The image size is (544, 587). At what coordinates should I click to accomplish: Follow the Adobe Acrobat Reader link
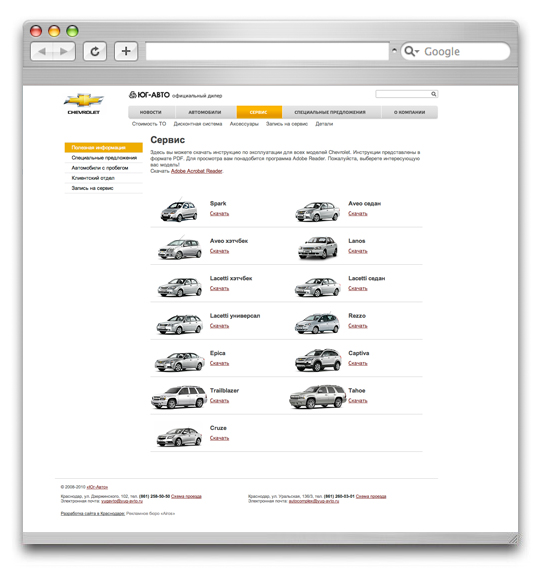coord(197,171)
